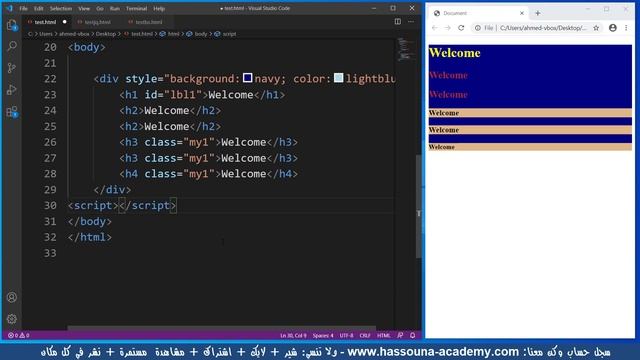
Task: Click the closing html tag on line 32
Action: 90,237
